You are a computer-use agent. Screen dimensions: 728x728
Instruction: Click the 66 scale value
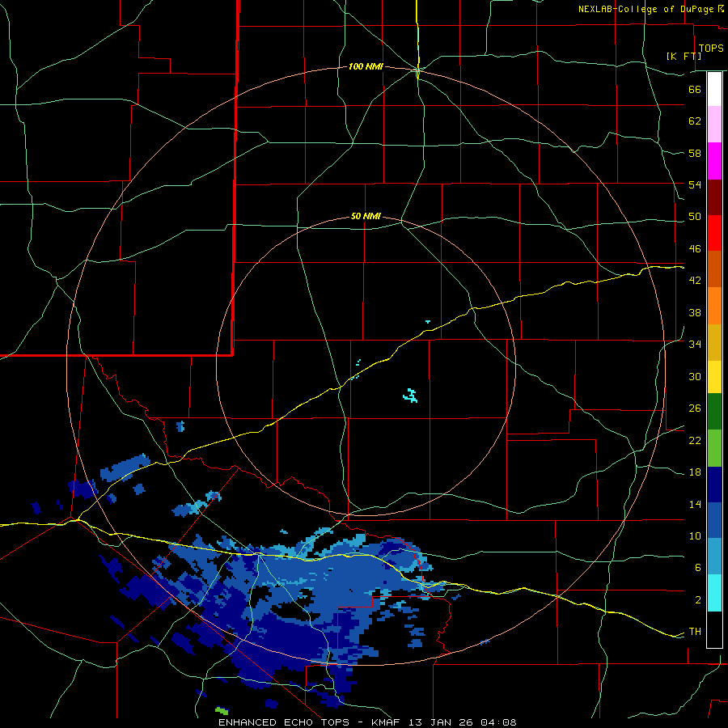695,89
